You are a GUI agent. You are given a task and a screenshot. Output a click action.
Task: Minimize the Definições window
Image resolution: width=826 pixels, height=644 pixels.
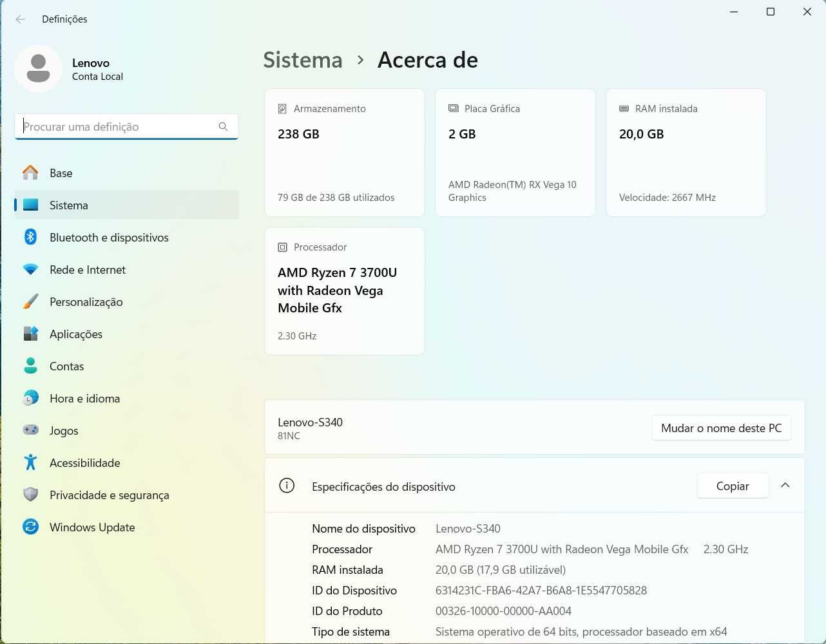tap(734, 12)
